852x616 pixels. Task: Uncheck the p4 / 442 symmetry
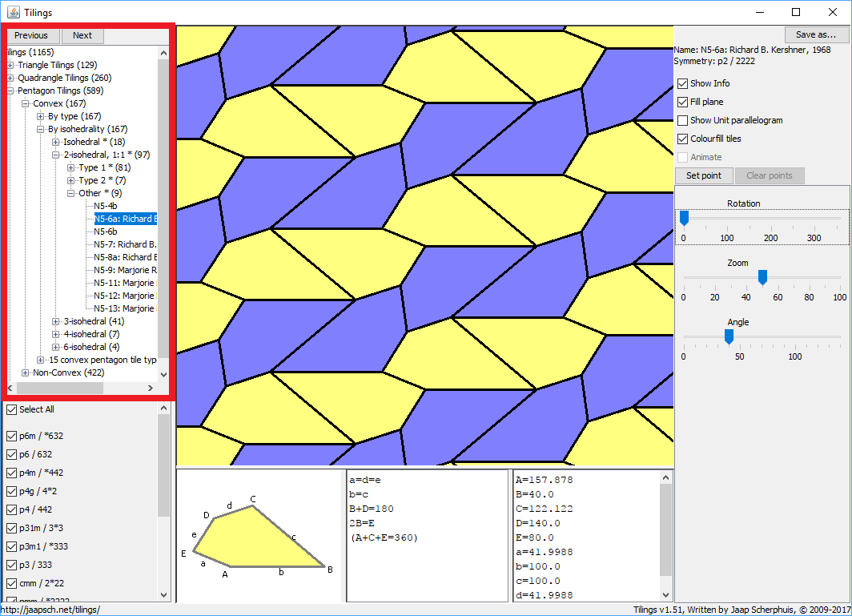tap(11, 510)
